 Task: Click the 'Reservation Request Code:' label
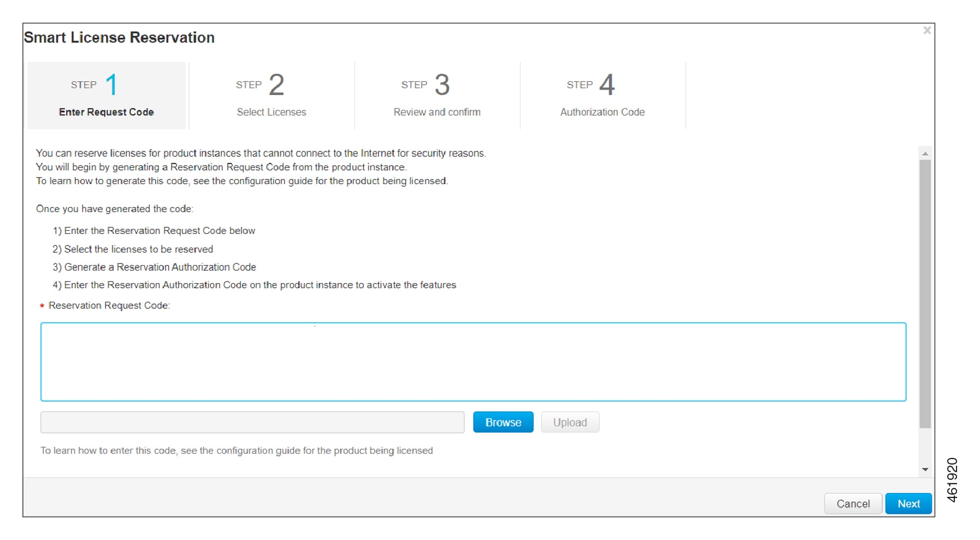(x=109, y=306)
